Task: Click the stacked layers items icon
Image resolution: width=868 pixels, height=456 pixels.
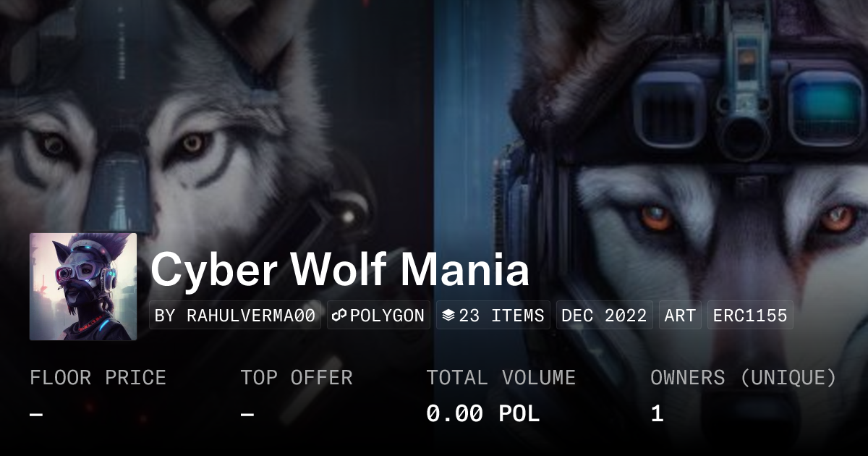Action: pyautogui.click(x=448, y=316)
